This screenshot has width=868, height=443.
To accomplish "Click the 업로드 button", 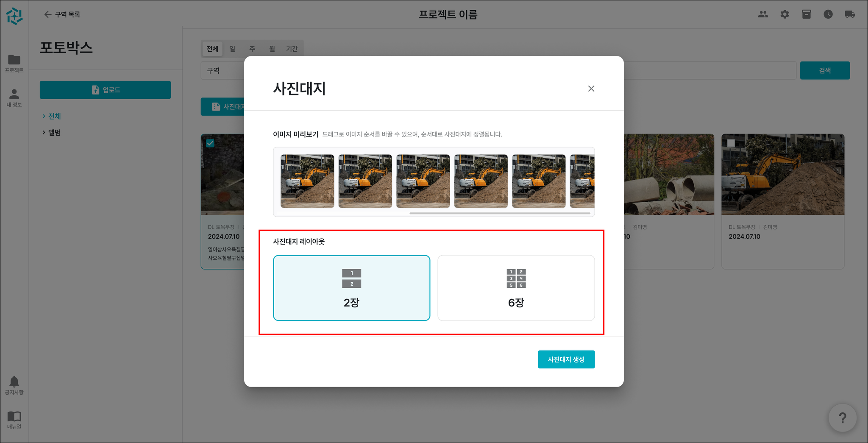I will [105, 90].
